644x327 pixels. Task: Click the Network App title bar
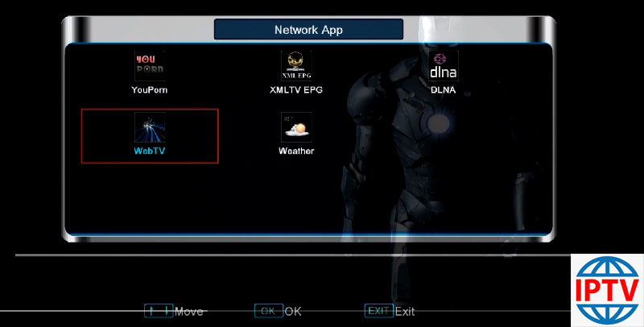308,30
